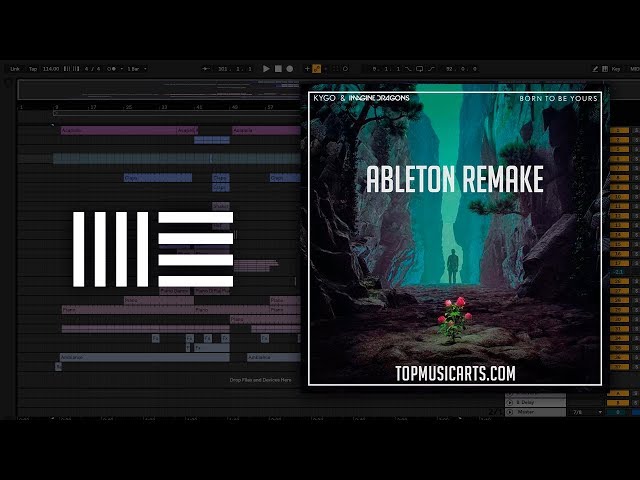Click the album art thumbnail overlay
This screenshot has height=480, width=640.
coord(455,238)
